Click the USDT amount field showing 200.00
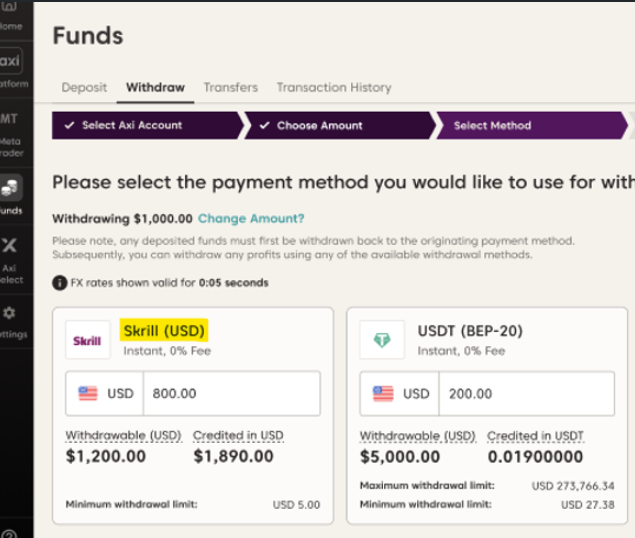This screenshot has width=635, height=538. pyautogui.click(x=529, y=394)
